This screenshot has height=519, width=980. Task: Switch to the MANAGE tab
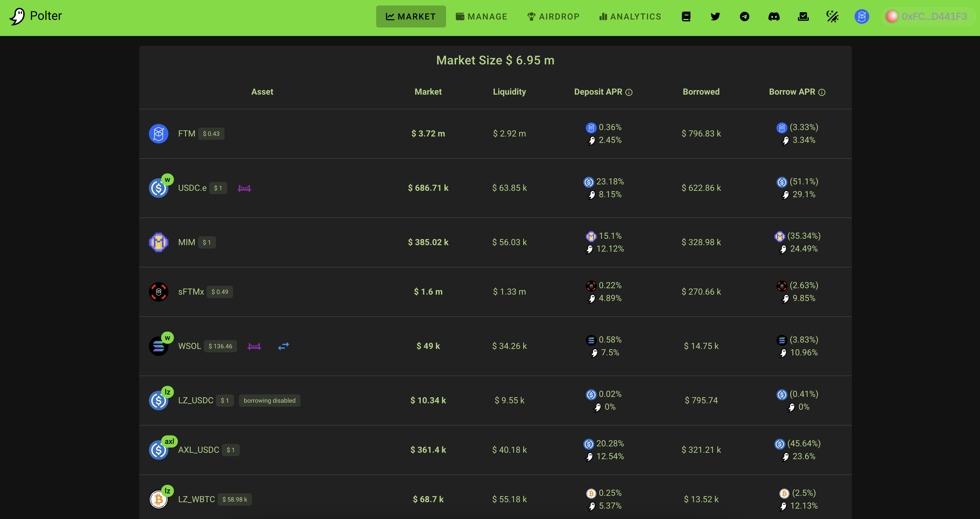click(481, 16)
